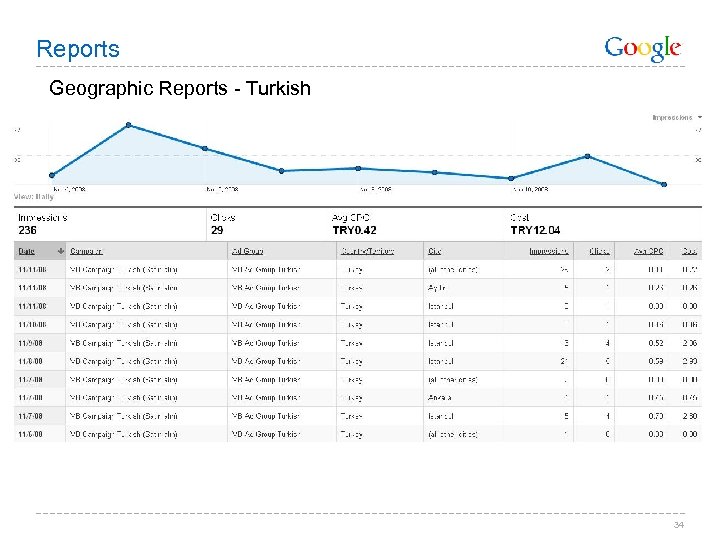Click ad group in 11/9/08 row
Screen dimensions: 720x540
[266, 343]
